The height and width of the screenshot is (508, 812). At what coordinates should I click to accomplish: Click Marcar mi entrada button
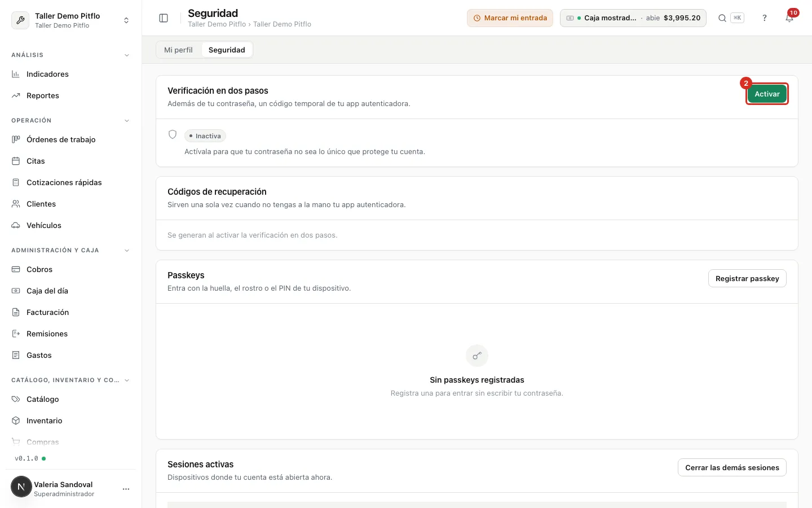tap(510, 18)
